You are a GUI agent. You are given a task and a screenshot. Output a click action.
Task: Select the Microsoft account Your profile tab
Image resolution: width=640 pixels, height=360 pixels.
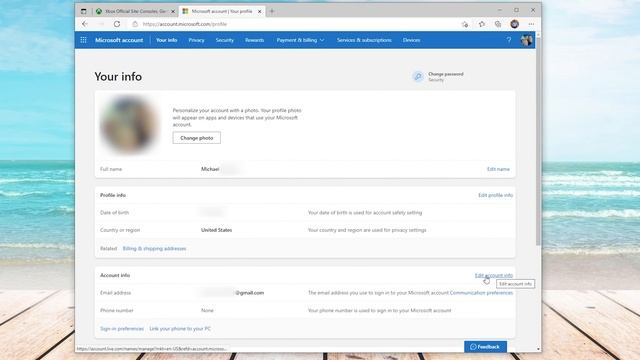click(222, 11)
